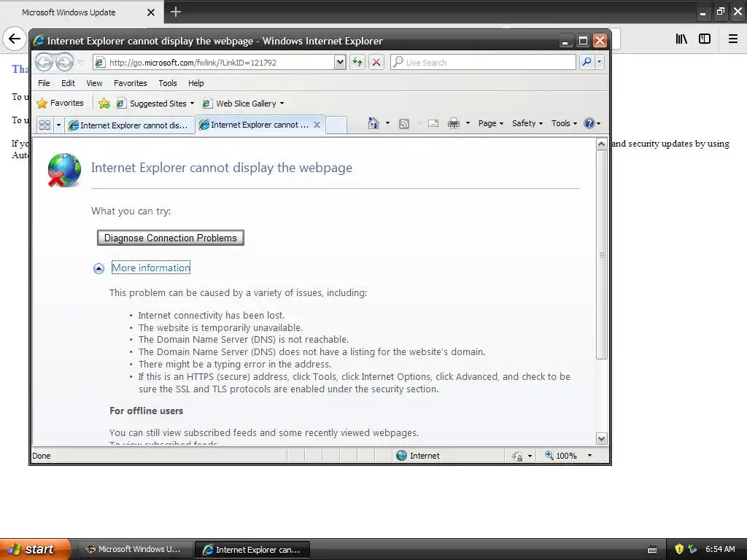Screen dimensions: 747x560
Task: Collapse the More information round arrow
Action: pyautogui.click(x=98, y=268)
